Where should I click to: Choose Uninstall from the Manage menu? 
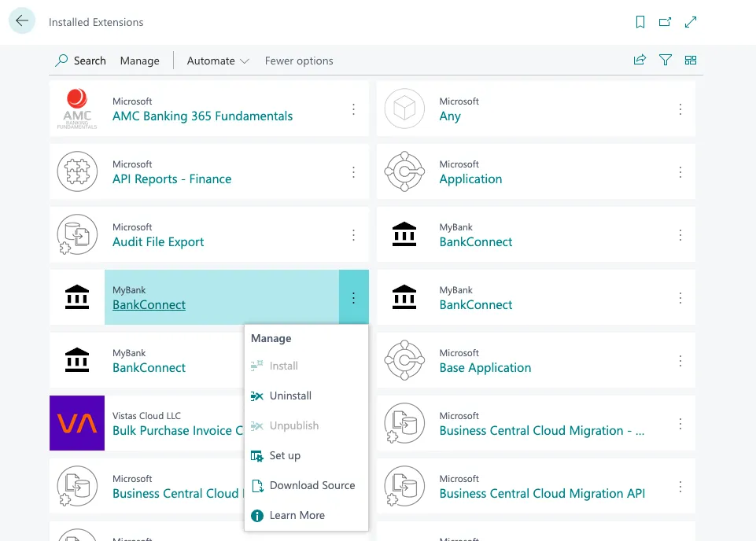[x=306, y=396]
